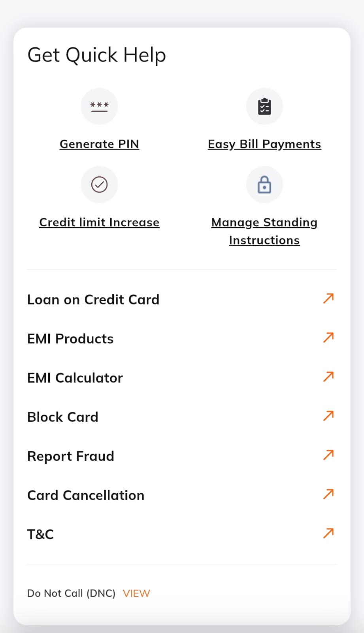Click the arrow icon beside Report Fraud

328,455
